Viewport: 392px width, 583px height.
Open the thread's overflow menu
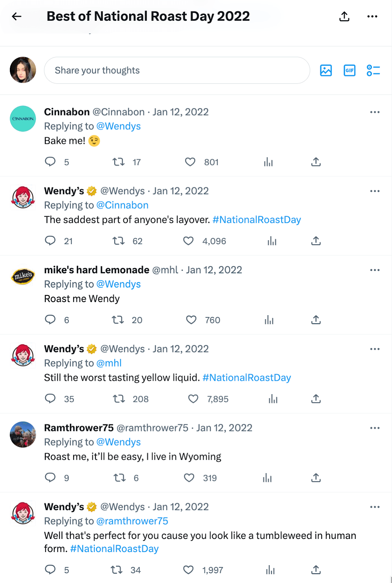pyautogui.click(x=372, y=16)
